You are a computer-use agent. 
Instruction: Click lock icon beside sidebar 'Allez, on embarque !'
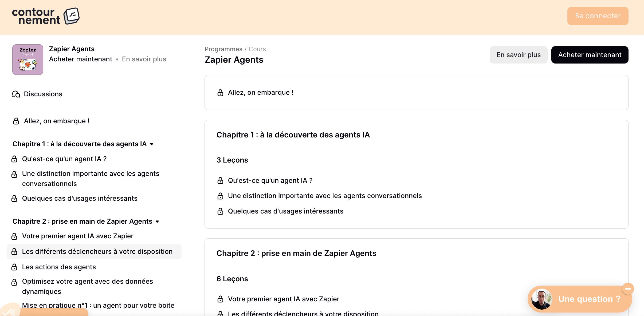coord(16,121)
